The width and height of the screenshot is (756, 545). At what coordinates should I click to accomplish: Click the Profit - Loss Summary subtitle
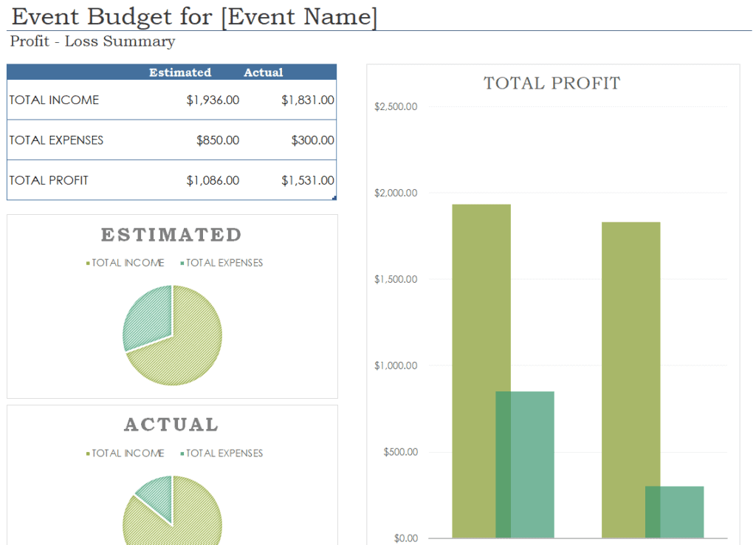coord(92,41)
